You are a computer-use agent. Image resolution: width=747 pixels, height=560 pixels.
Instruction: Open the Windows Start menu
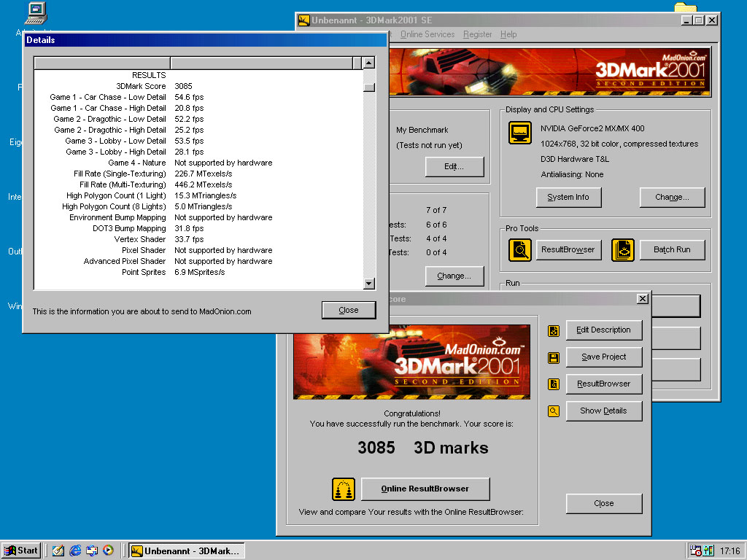pos(21,551)
